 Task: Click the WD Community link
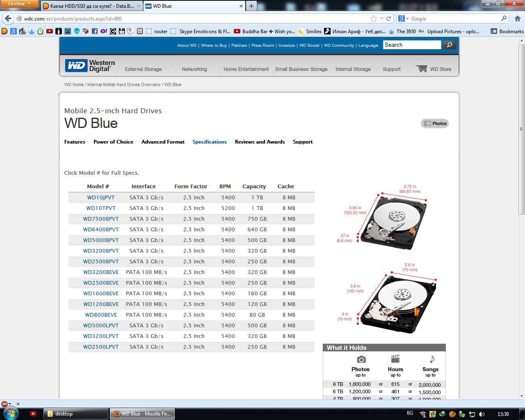(x=339, y=46)
